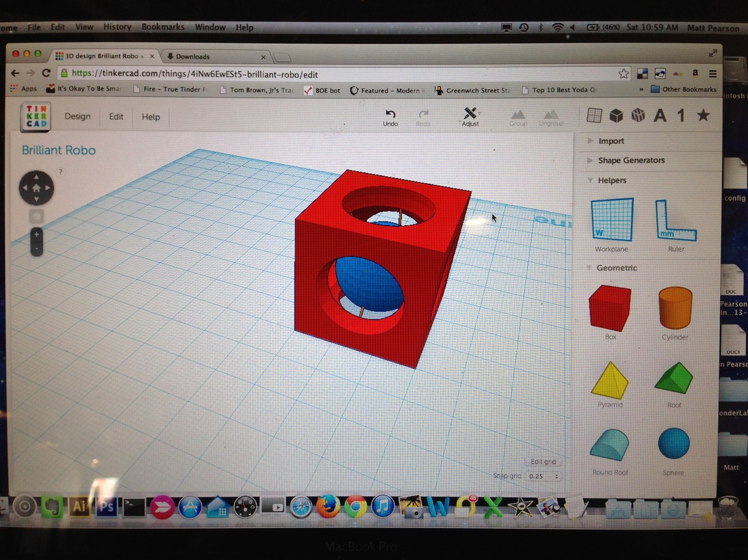The height and width of the screenshot is (560, 748).
Task: Ungroup the selected shapes
Action: pos(551,118)
